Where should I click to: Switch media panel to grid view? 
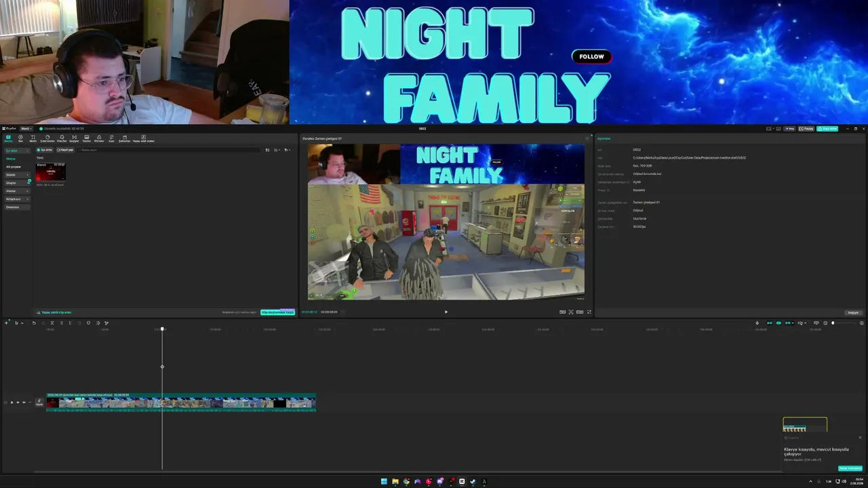coord(267,150)
